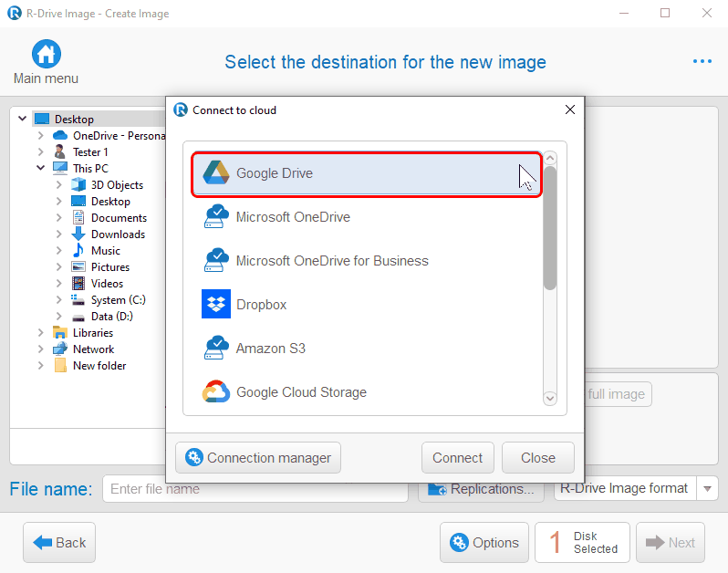This screenshot has width=728, height=573.
Task: Open the three-dots menu at top right
Action: point(702,61)
